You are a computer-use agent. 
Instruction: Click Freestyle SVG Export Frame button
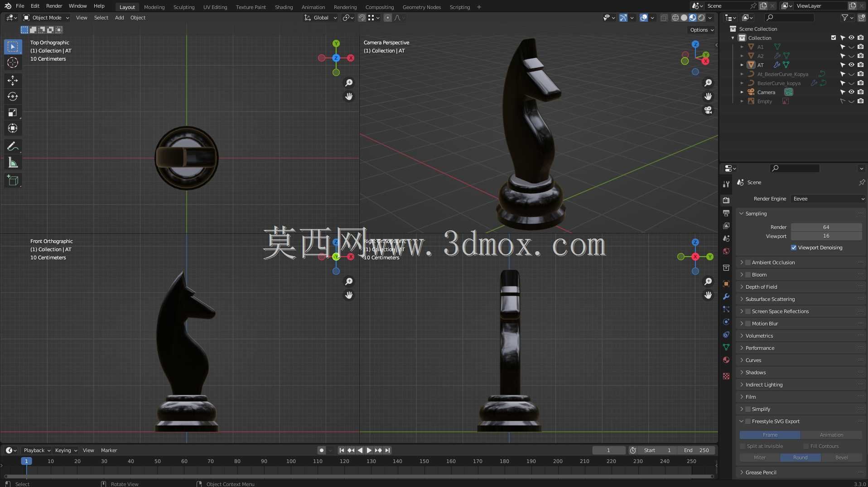pos(770,435)
